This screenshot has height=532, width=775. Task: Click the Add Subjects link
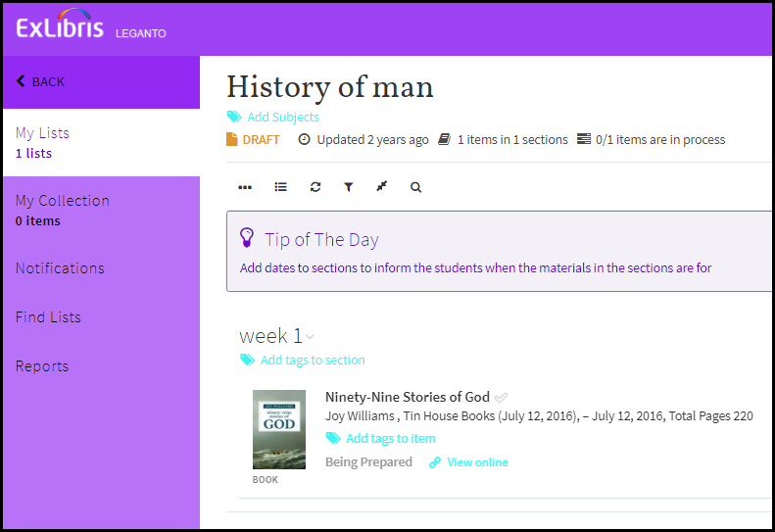click(x=282, y=118)
